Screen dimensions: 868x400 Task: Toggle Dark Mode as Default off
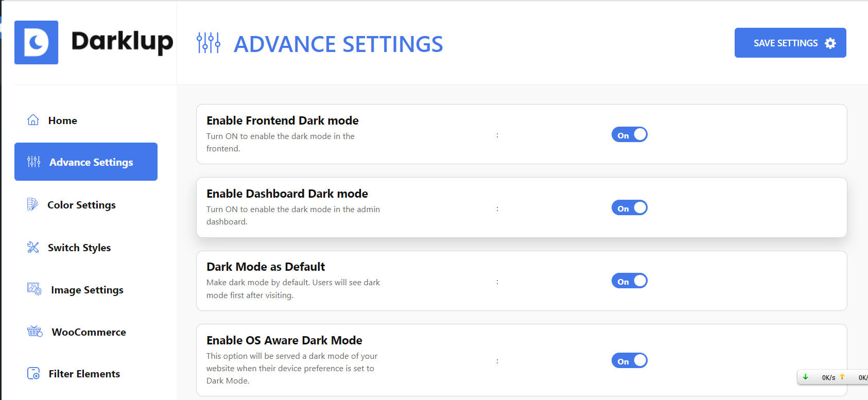pyautogui.click(x=629, y=281)
